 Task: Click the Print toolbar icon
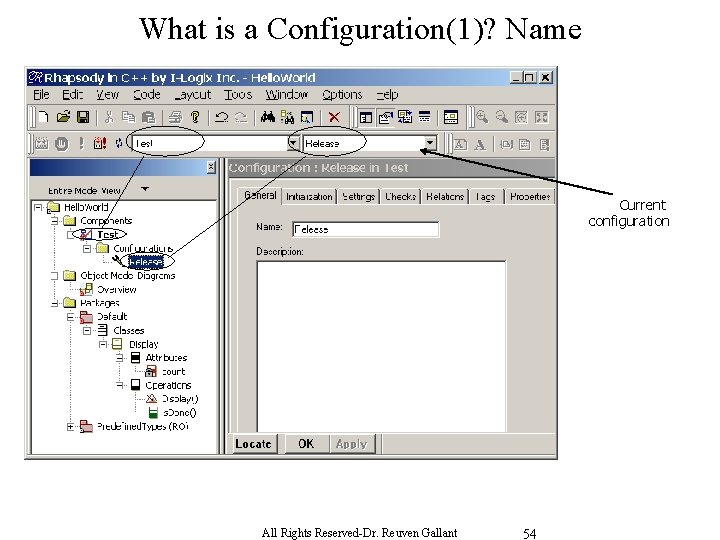click(x=175, y=118)
